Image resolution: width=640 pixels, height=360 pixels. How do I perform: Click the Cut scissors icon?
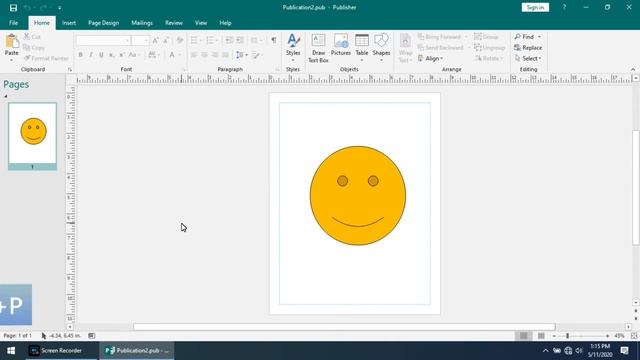[27, 37]
